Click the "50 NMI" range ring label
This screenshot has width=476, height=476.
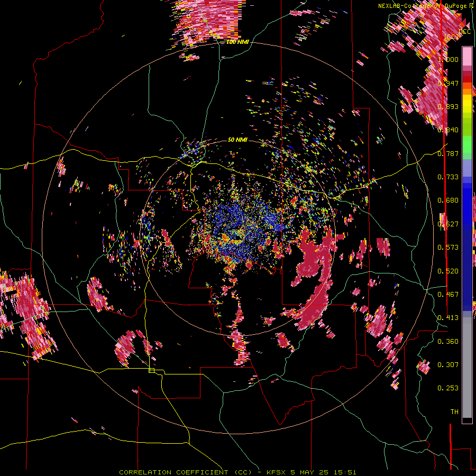pyautogui.click(x=237, y=140)
